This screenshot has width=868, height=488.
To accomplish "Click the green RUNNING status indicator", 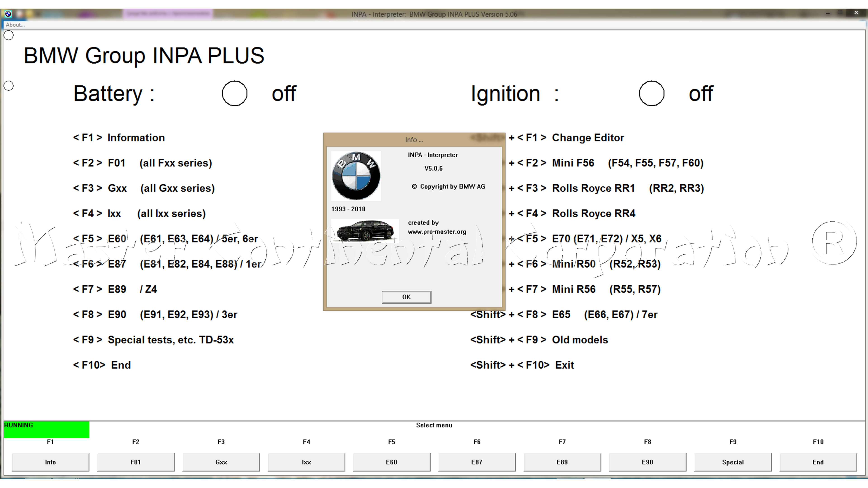I will (x=47, y=429).
